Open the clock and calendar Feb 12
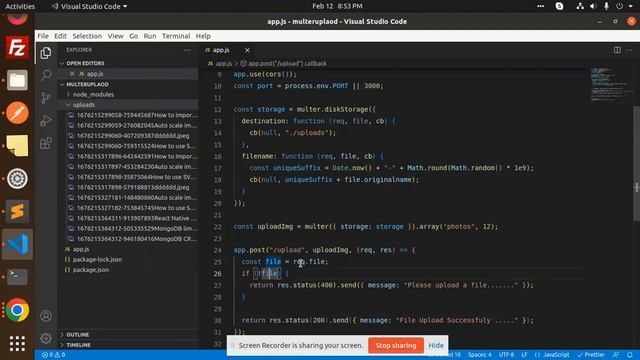This screenshot has height=360, width=640. (337, 6)
